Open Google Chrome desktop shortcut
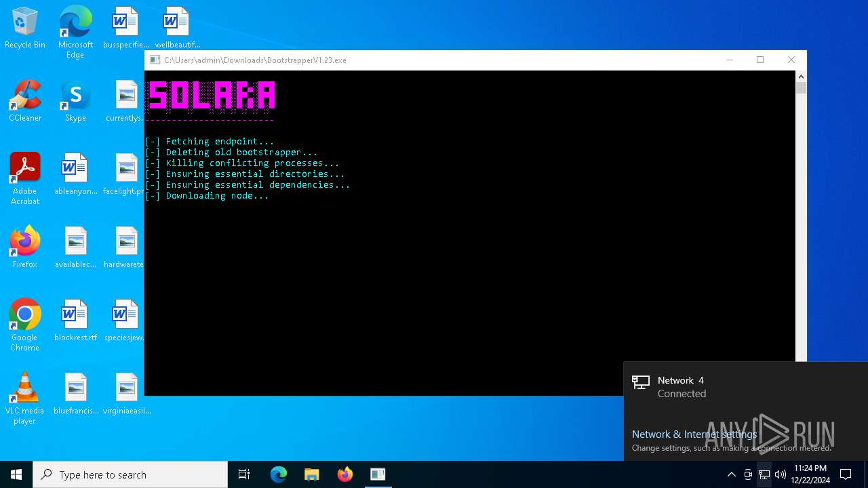 coord(25,325)
